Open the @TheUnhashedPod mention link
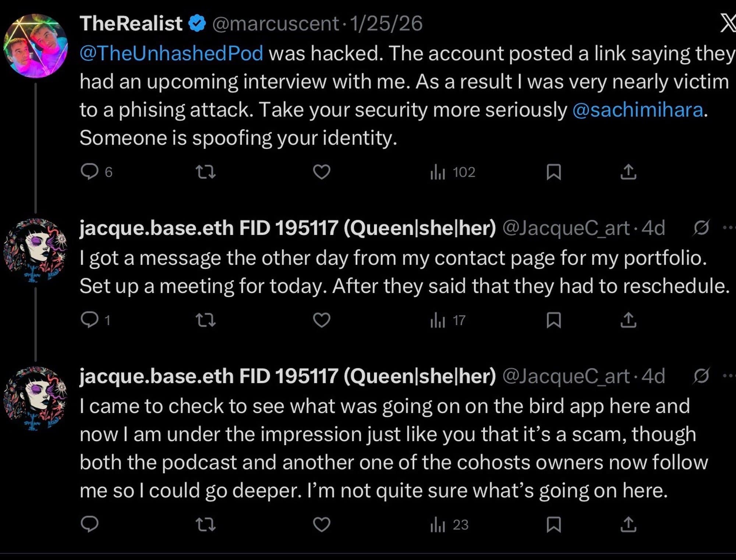 point(171,53)
